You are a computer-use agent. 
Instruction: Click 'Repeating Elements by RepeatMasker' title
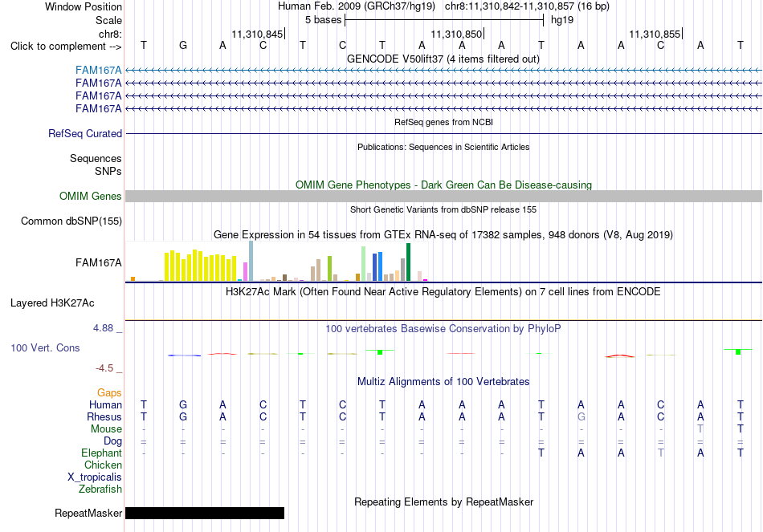[443, 502]
